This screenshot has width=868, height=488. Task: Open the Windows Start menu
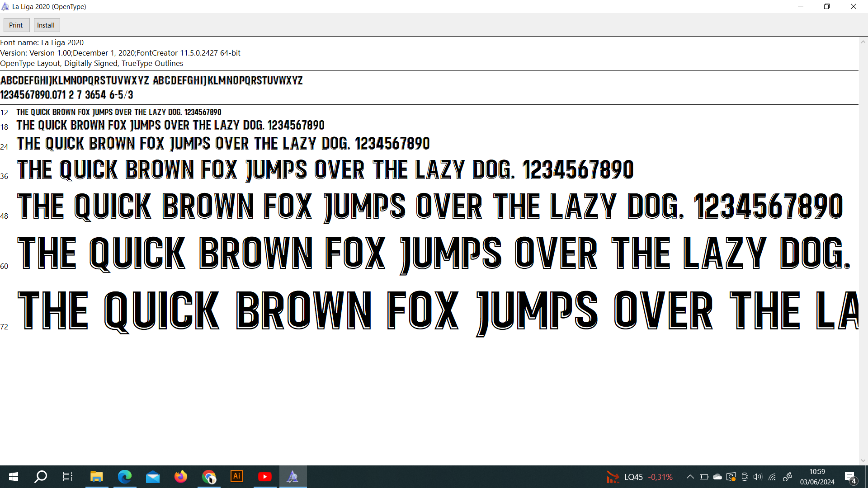[x=14, y=477]
